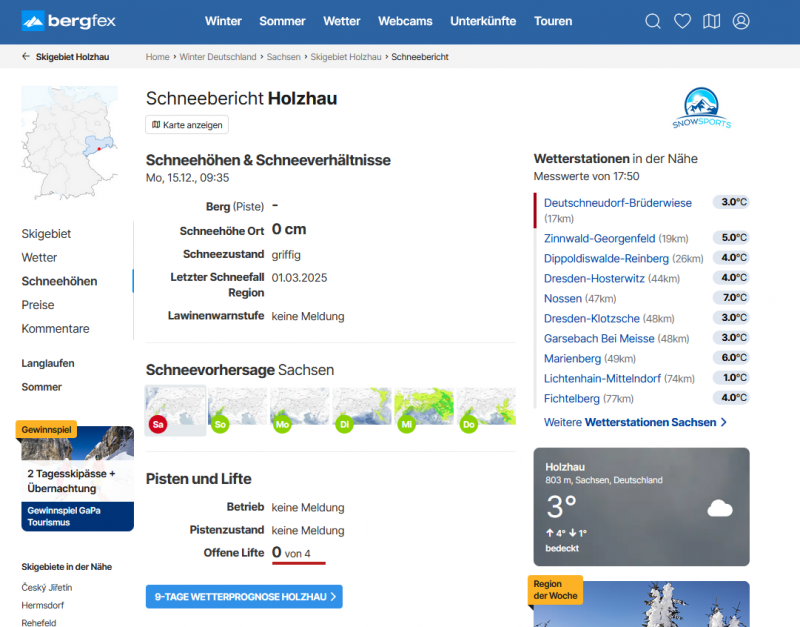
Task: Click 9-Tage Wetterprognose Holzhau button
Action: pyautogui.click(x=244, y=597)
